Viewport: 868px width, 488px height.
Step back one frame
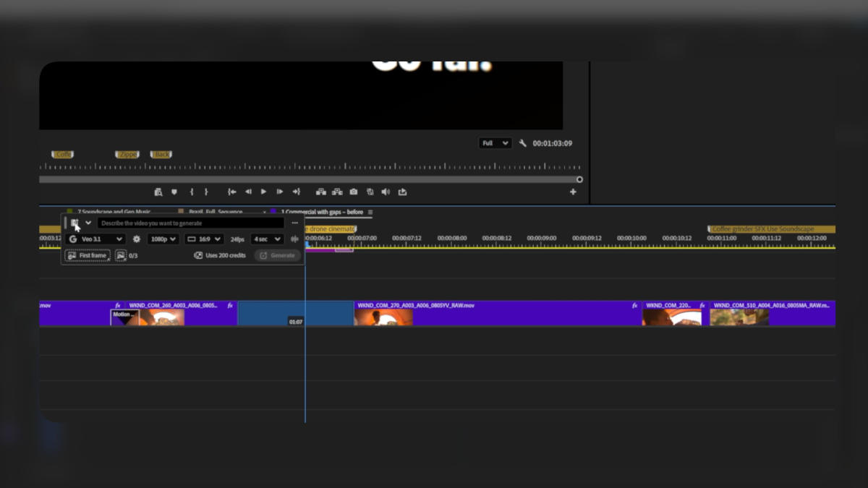248,192
